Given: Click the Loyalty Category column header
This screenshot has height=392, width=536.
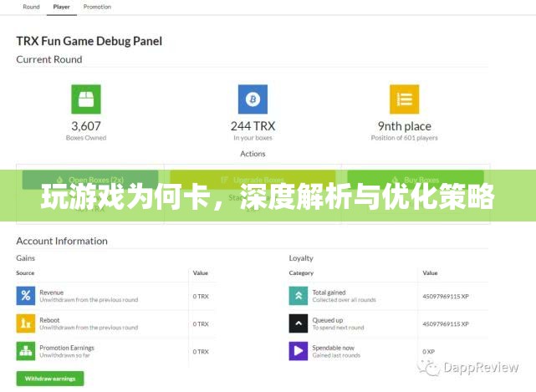Looking at the screenshot, I should [x=301, y=272].
